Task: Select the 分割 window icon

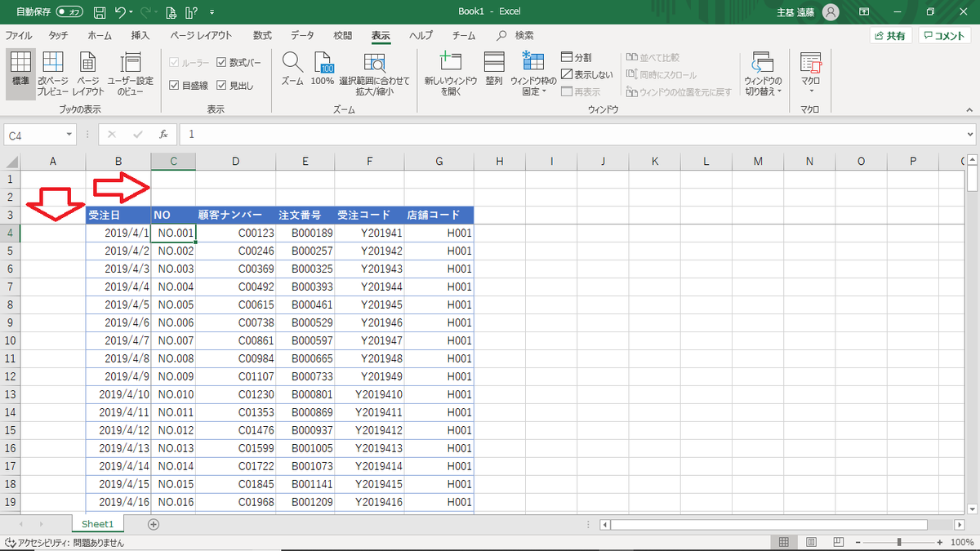Action: 576,57
